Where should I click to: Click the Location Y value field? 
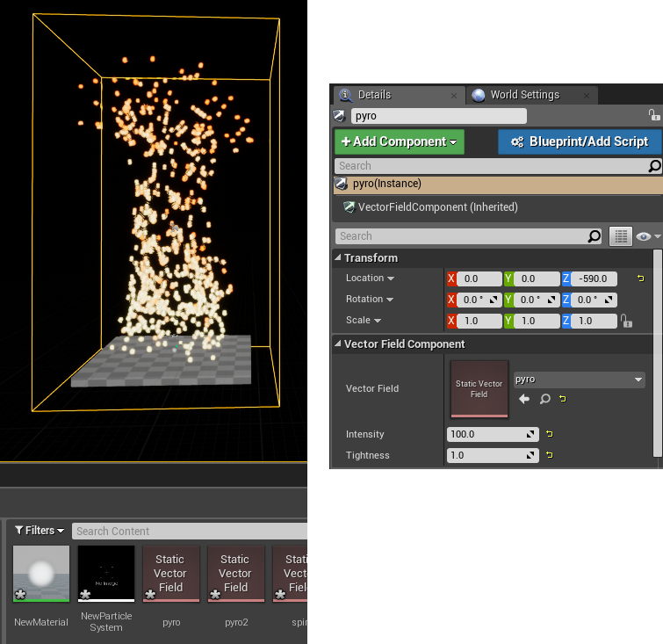coord(537,279)
